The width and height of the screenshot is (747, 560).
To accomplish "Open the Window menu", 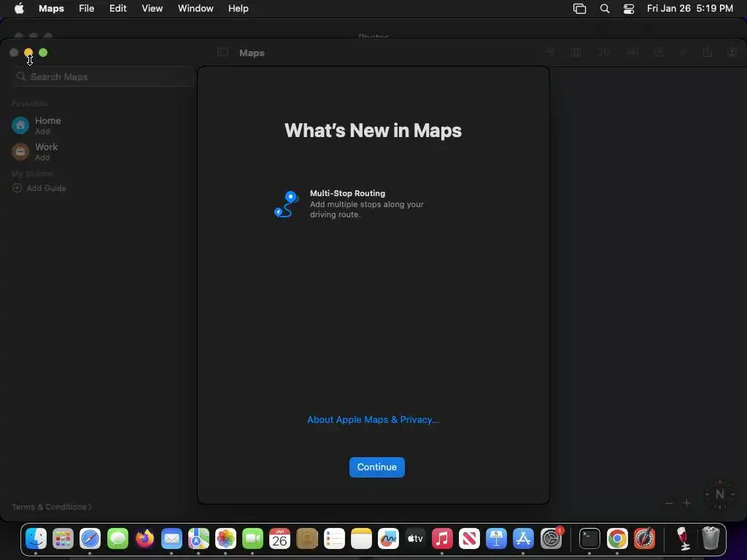I will coord(196,9).
